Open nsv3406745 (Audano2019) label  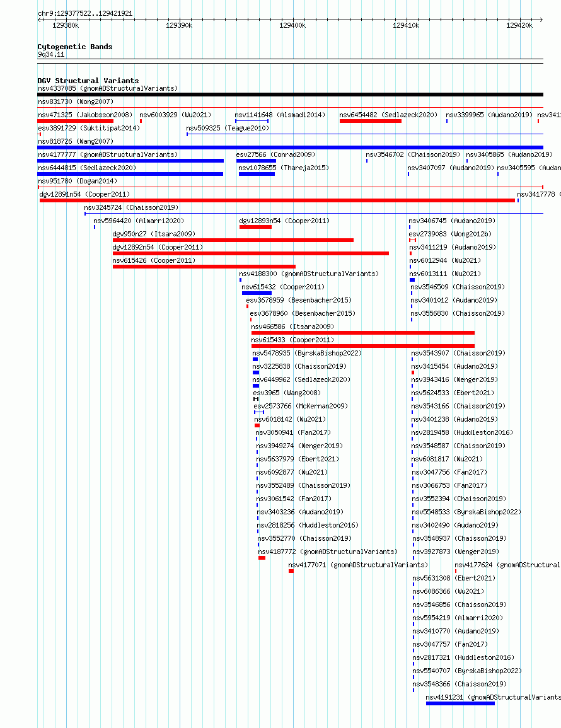[453, 221]
